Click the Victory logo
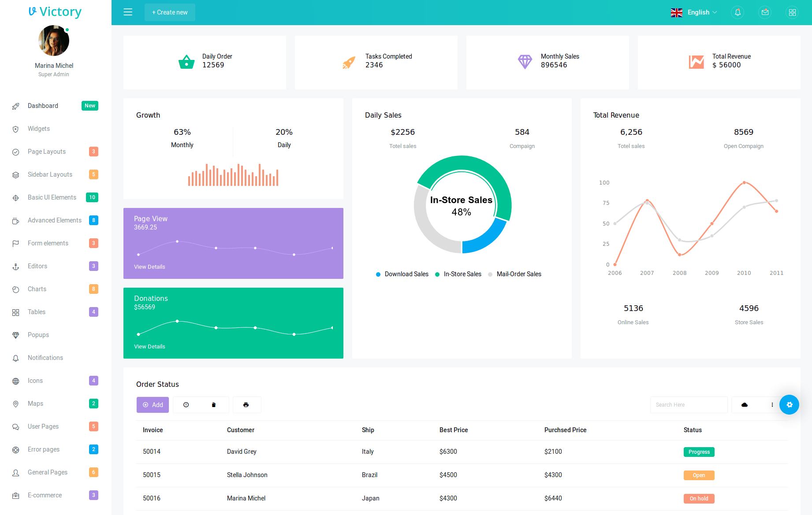 (x=55, y=12)
